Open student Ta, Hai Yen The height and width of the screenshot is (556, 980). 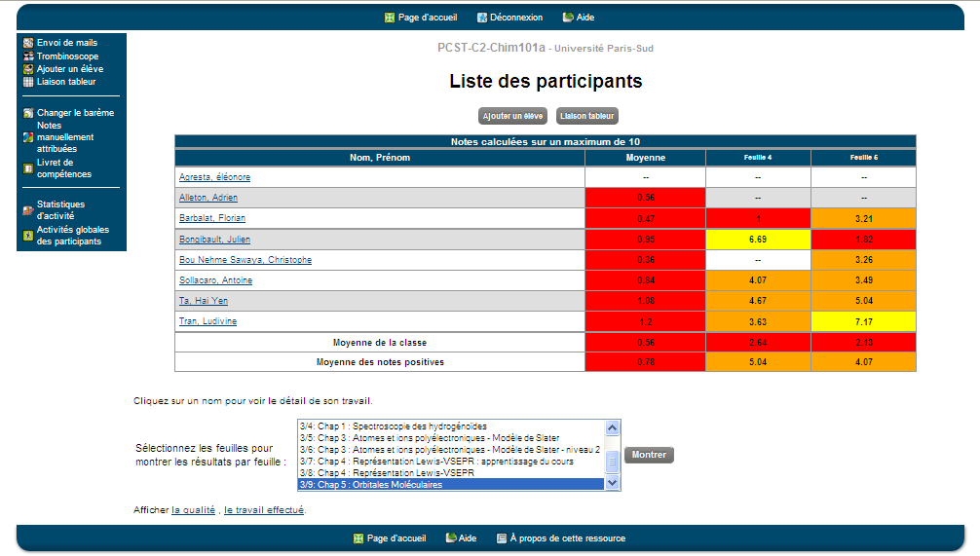(204, 301)
